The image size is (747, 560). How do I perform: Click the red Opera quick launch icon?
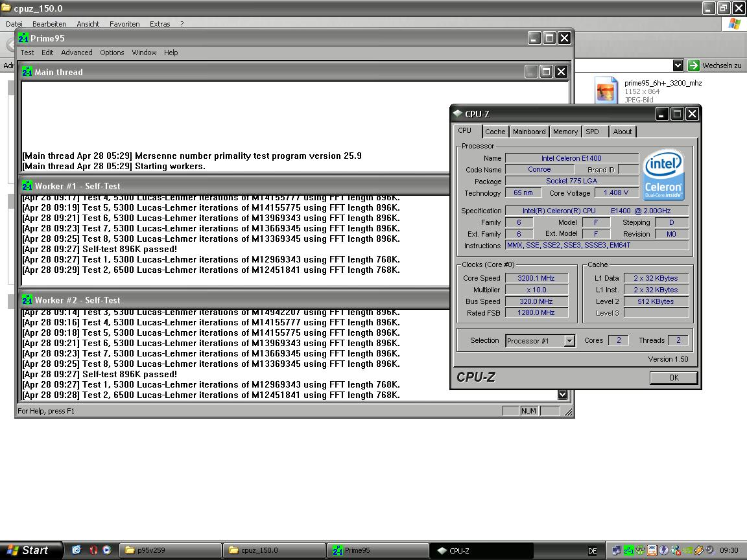tap(93, 550)
